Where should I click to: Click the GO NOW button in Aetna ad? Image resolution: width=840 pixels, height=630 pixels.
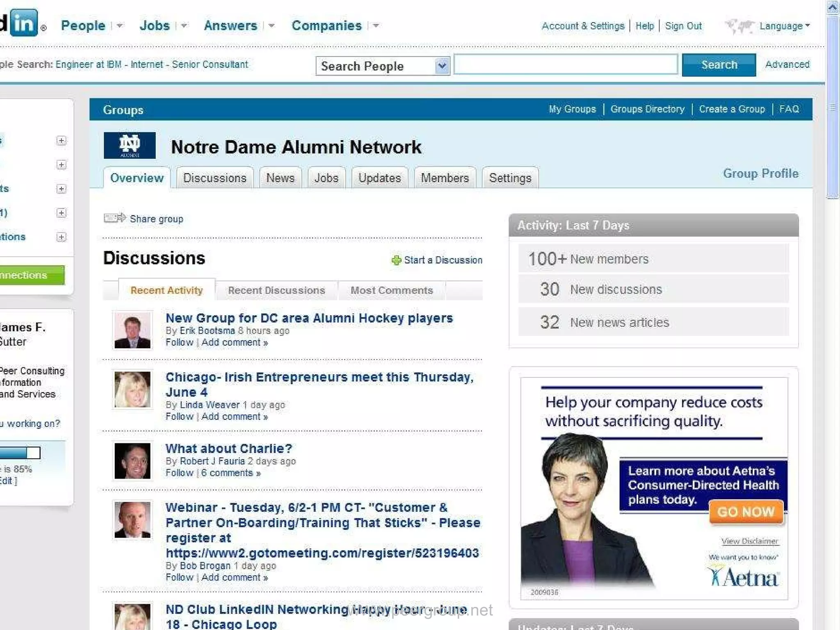[746, 511]
